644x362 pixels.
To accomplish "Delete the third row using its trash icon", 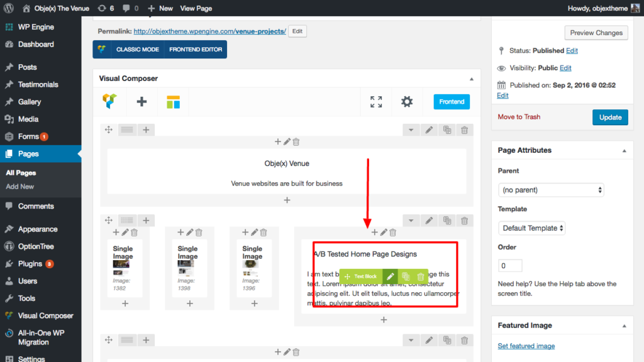I will (x=465, y=340).
